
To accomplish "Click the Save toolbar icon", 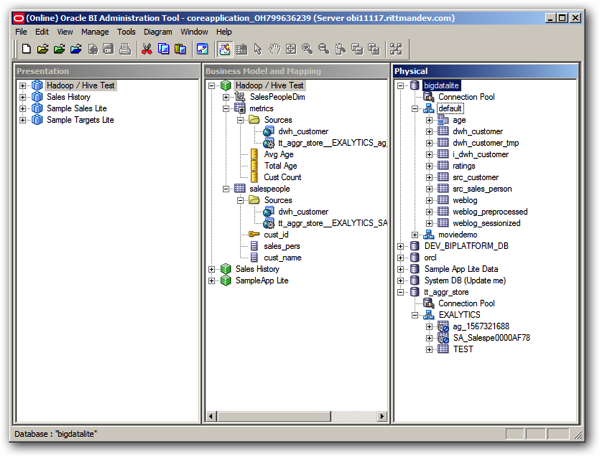I will coord(109,49).
